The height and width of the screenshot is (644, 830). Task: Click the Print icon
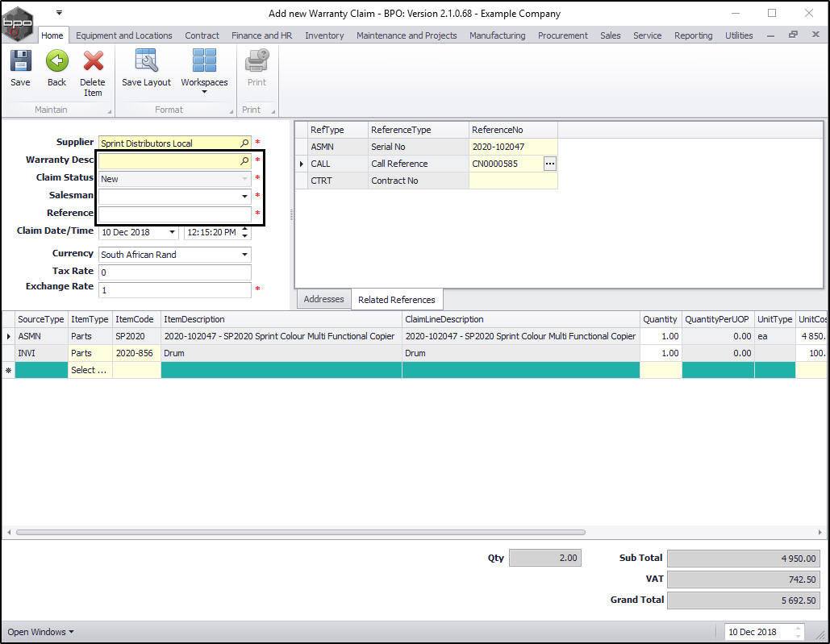(257, 60)
